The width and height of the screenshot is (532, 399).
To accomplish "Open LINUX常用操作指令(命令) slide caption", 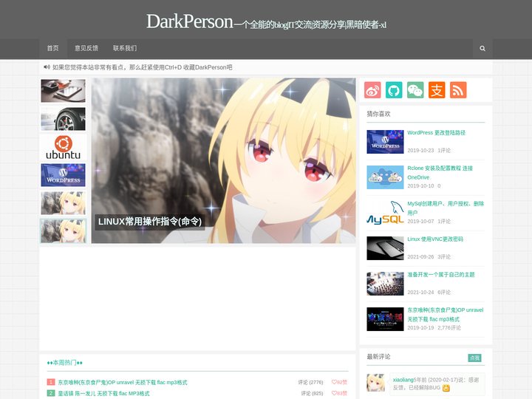I will pos(150,222).
